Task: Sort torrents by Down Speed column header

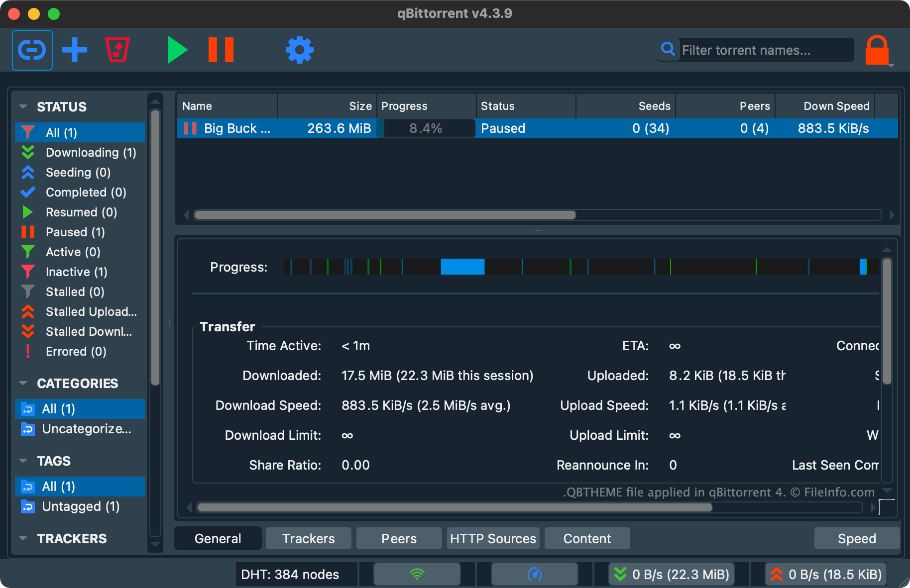Action: click(825, 106)
